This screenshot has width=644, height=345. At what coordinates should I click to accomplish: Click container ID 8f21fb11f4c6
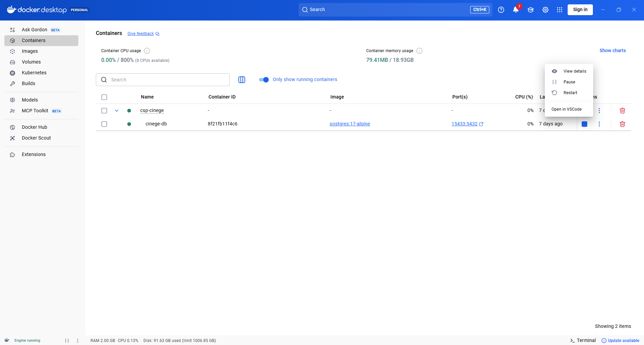pos(223,124)
